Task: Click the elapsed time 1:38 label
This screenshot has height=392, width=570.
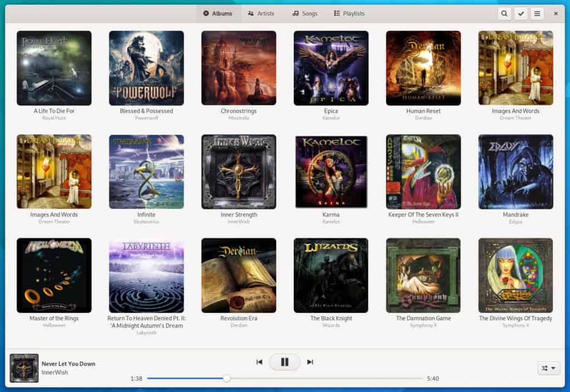Action: [136, 379]
